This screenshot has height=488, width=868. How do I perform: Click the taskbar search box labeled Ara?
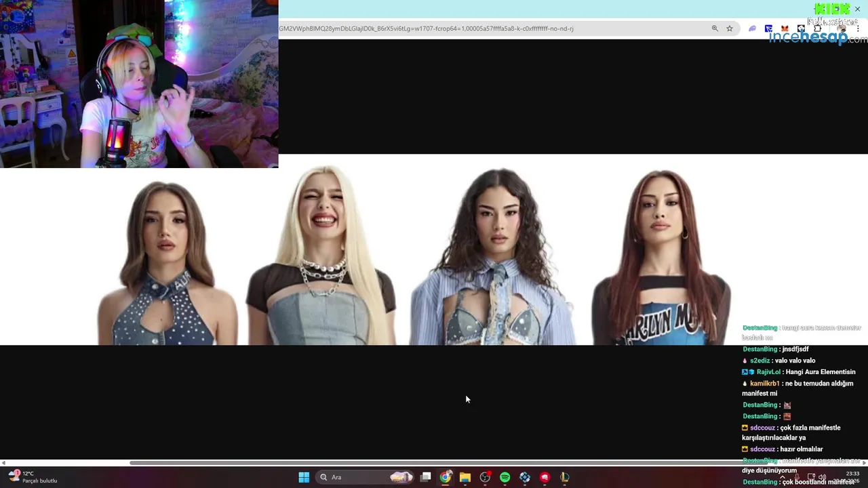point(366,477)
